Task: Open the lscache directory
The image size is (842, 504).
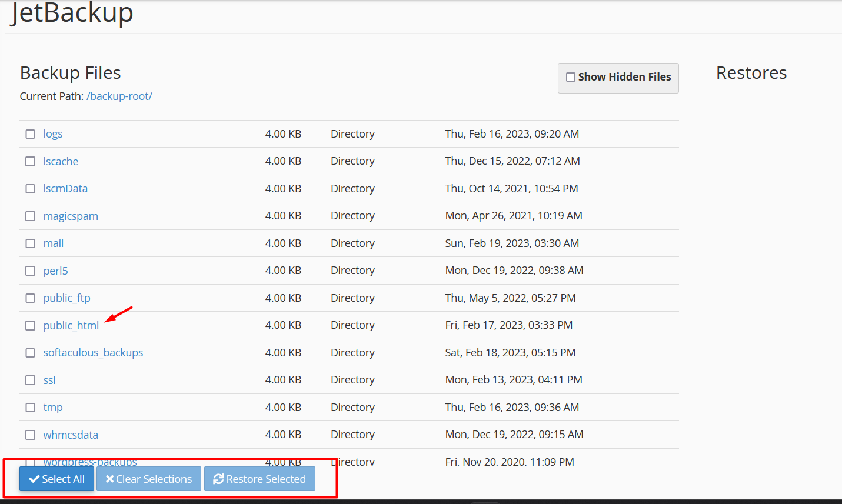Action: pyautogui.click(x=61, y=161)
